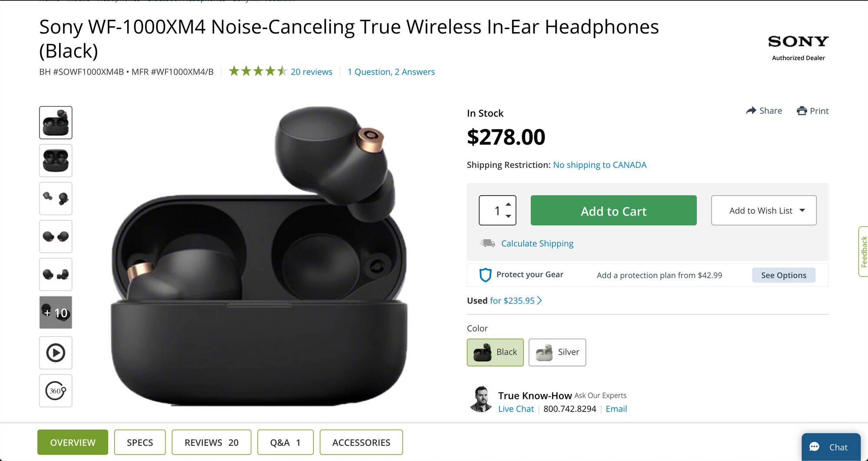Select the Black color option

point(495,352)
